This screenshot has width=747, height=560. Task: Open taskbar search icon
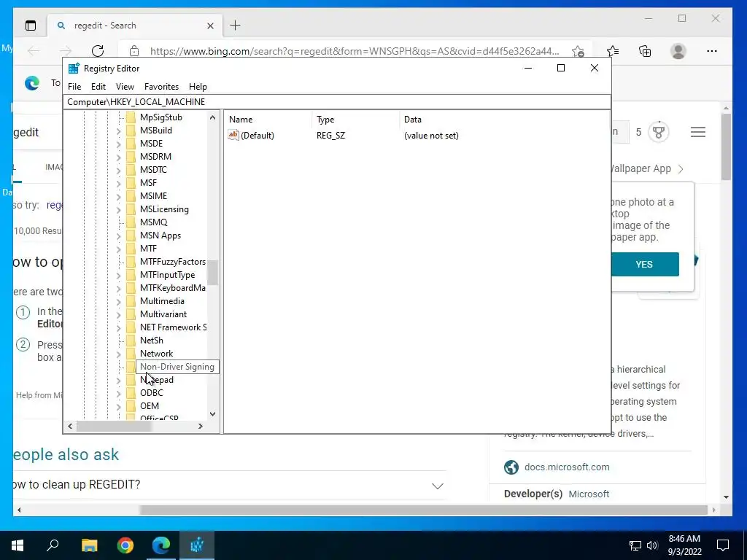(x=53, y=545)
